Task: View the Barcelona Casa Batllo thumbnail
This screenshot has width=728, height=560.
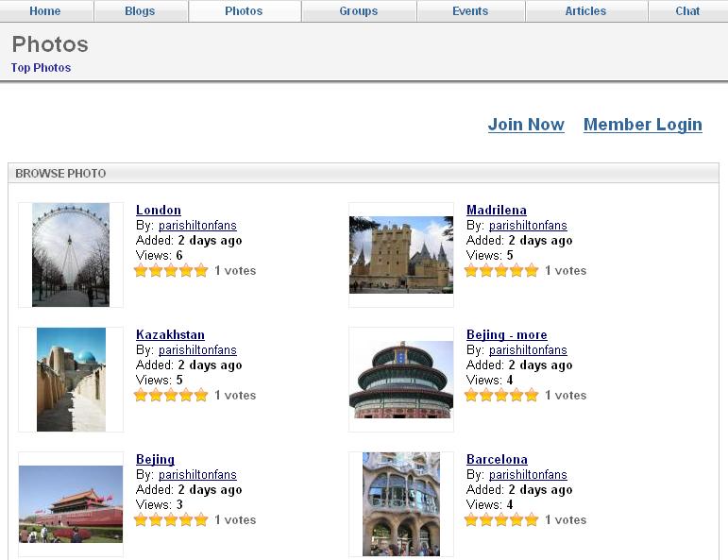Action: point(401,504)
